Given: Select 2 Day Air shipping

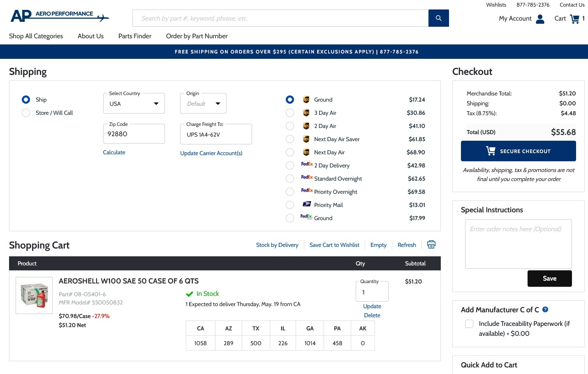Looking at the screenshot, I should [x=290, y=126].
